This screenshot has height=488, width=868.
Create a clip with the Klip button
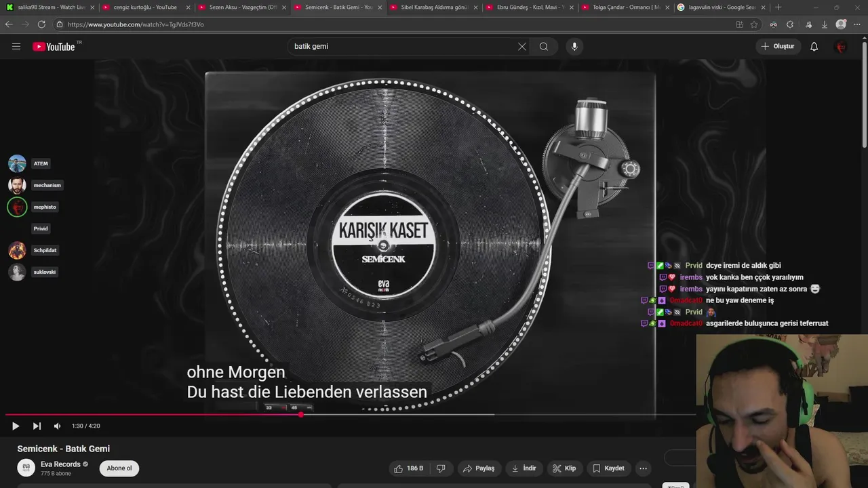coord(564,468)
